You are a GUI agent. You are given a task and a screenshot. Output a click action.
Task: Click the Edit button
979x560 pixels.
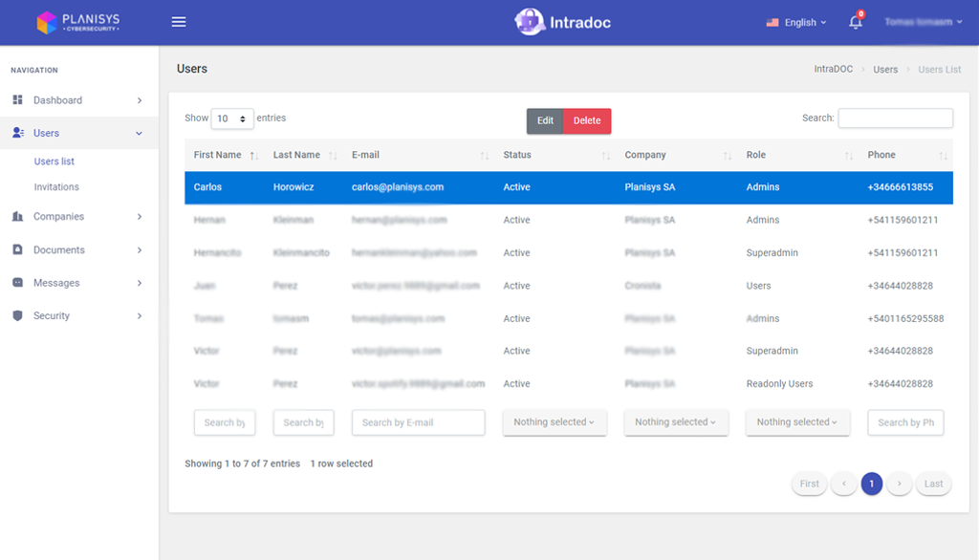[x=545, y=120]
